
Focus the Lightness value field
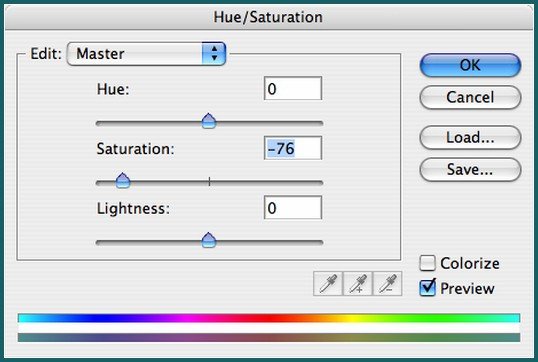293,208
